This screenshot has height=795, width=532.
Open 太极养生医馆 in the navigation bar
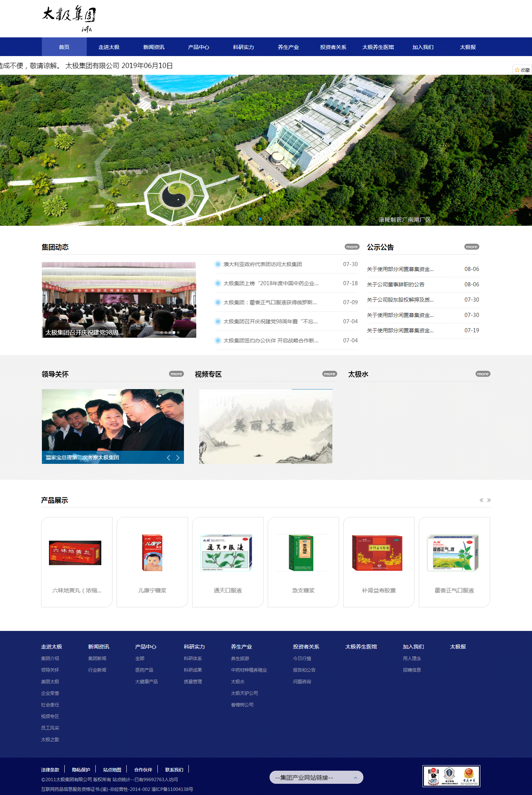click(378, 47)
